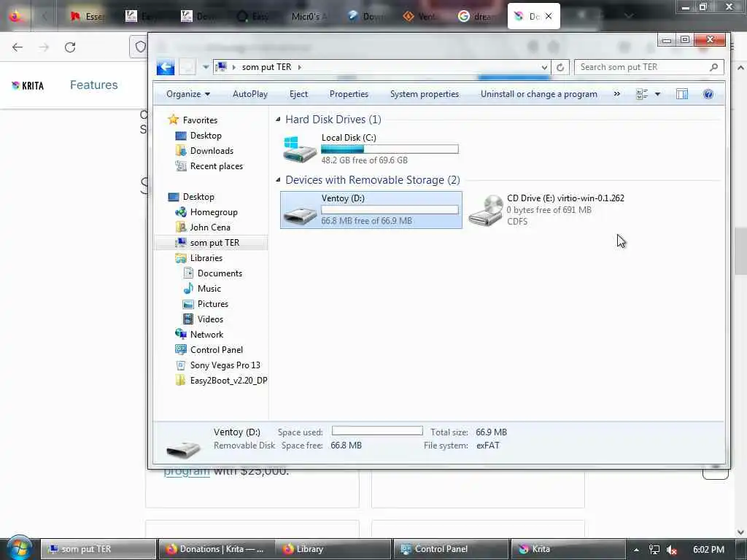Image resolution: width=747 pixels, height=560 pixels.
Task: Open view options dropdown arrow
Action: [x=657, y=94]
